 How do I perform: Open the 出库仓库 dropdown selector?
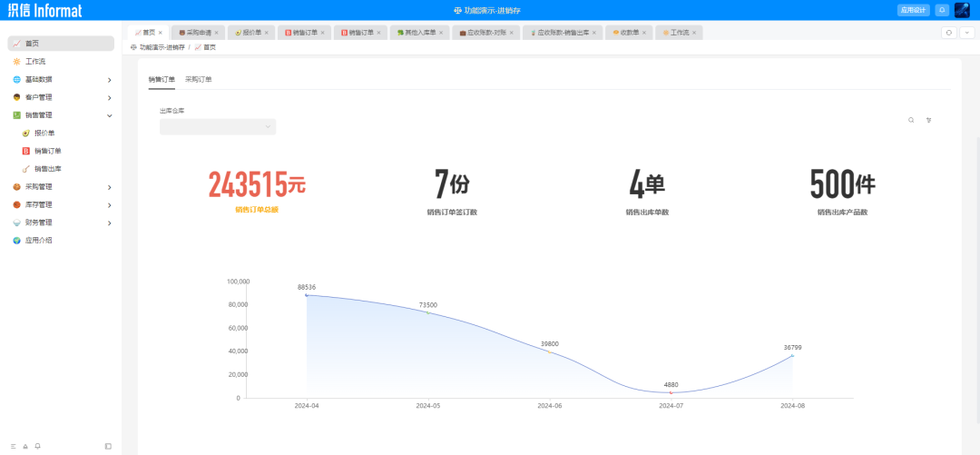(x=218, y=127)
